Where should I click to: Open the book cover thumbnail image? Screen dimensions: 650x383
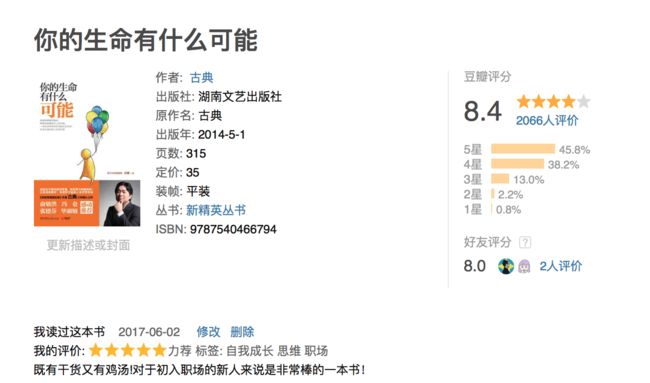pos(87,153)
